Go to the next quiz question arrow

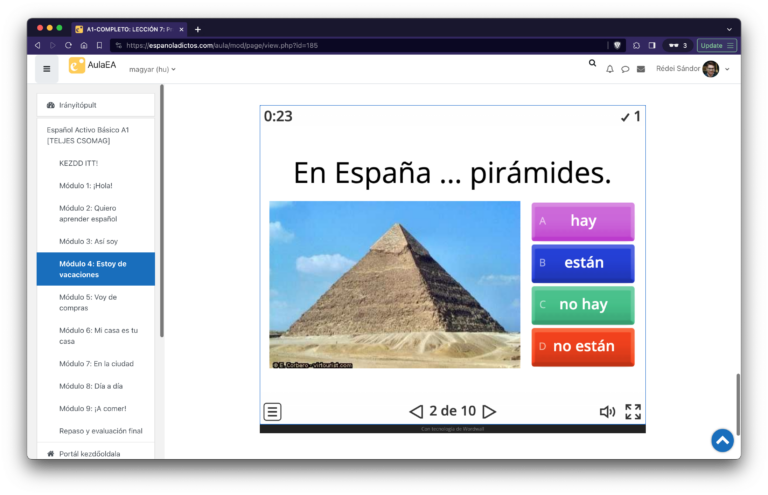tap(489, 411)
